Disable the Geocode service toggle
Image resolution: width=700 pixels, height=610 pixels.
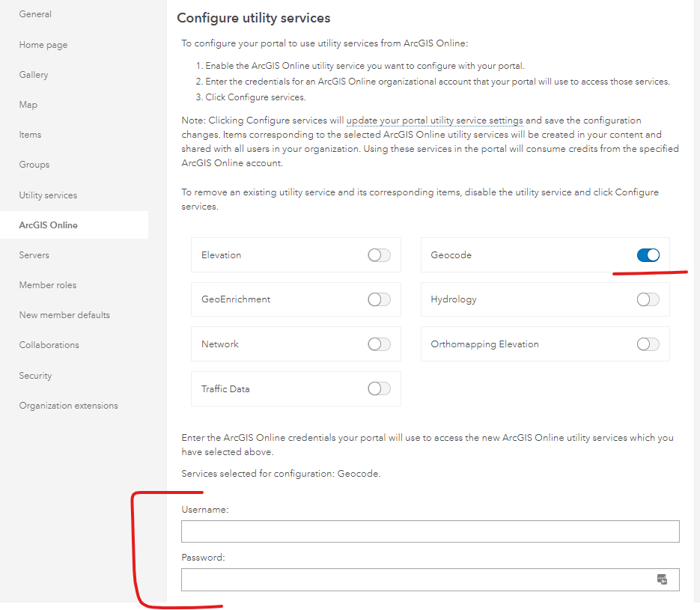(648, 255)
